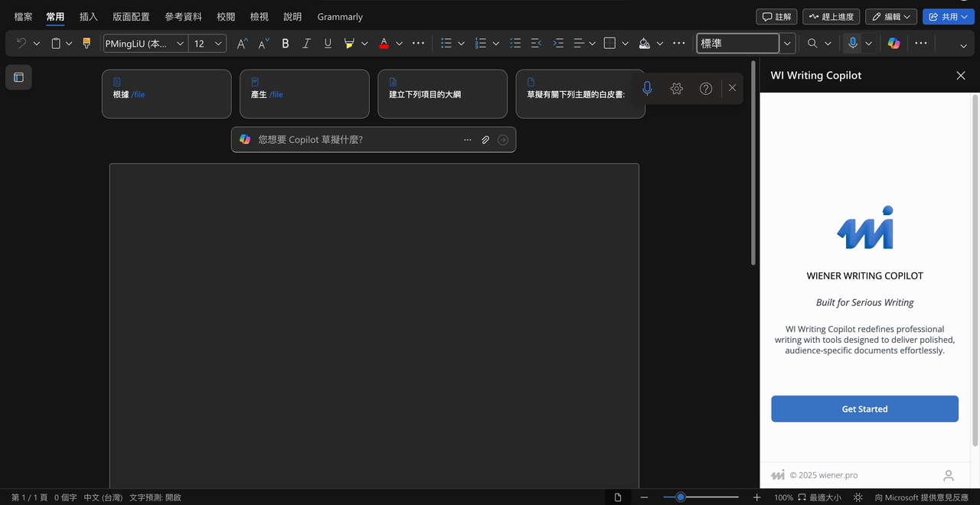Close the dictation bar
This screenshot has height=505, width=980.
click(733, 88)
